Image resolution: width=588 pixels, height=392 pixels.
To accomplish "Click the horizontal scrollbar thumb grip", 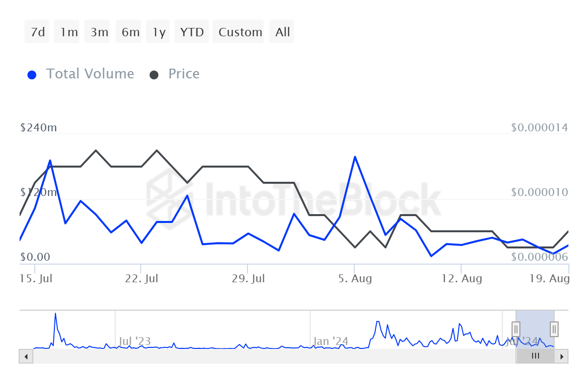I will click(535, 356).
